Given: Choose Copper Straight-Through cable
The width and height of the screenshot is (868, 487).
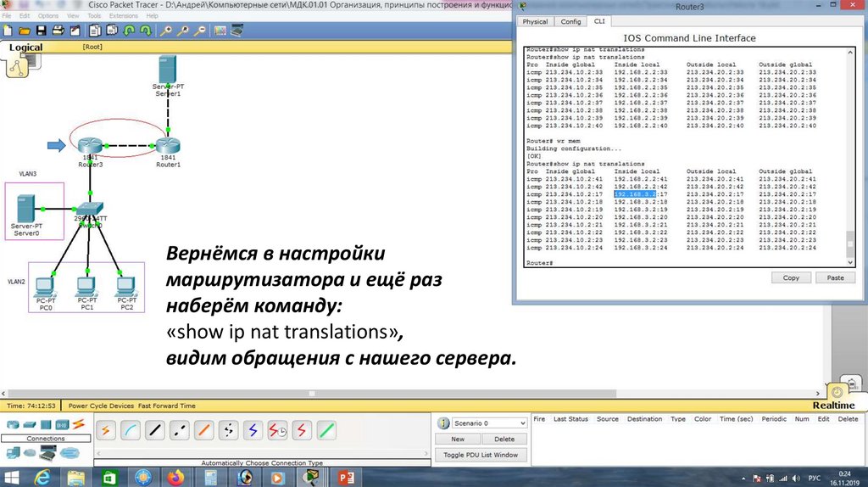Looking at the screenshot, I should tap(155, 430).
